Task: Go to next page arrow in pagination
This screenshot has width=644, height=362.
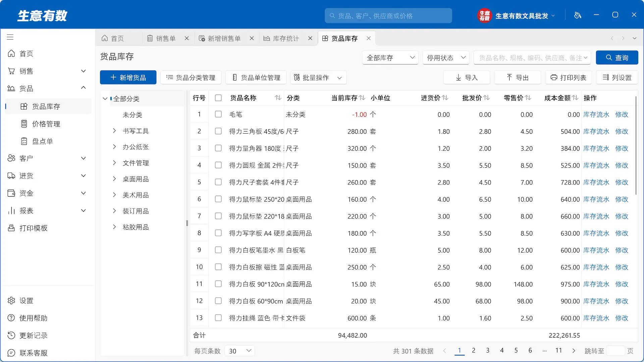Action: pyautogui.click(x=574, y=351)
